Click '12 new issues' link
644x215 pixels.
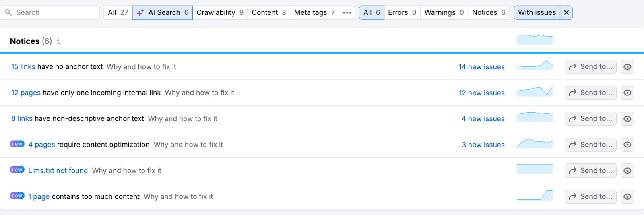click(x=481, y=93)
